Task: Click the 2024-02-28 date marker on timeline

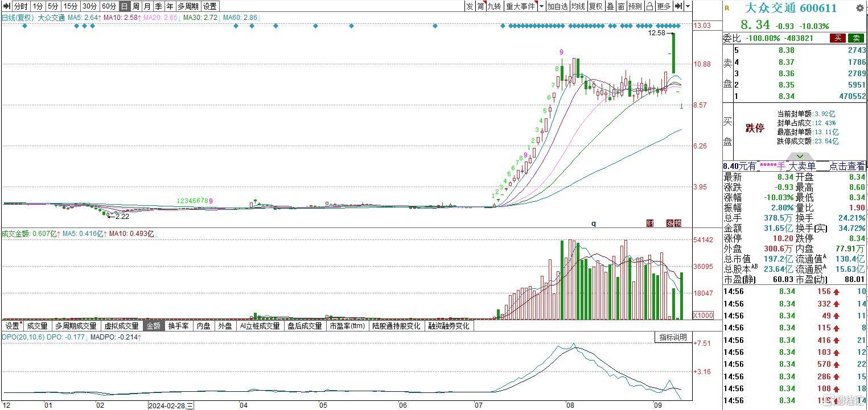Action: (x=170, y=405)
